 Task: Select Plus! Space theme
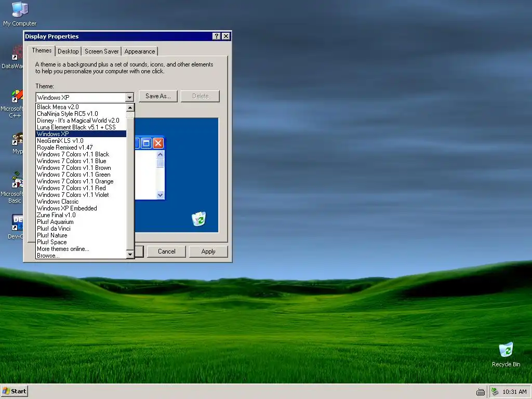(81, 242)
